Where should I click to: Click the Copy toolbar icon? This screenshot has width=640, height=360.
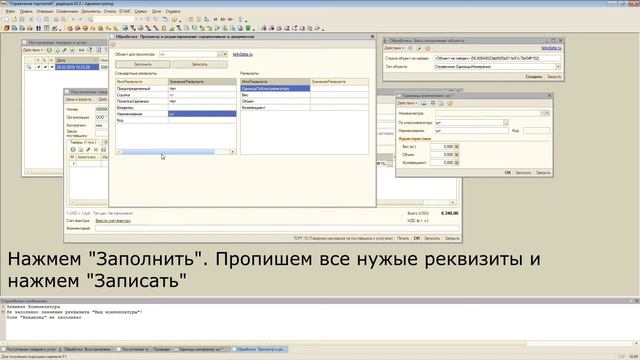coord(39,20)
